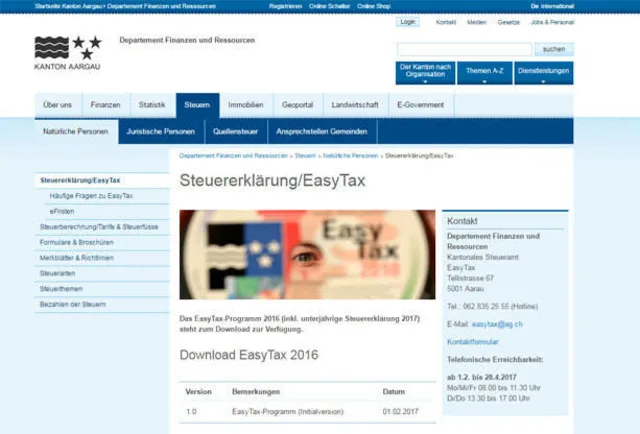Click the Natürliche Personen breadcrumb link
The width and height of the screenshot is (640, 434).
(x=350, y=156)
